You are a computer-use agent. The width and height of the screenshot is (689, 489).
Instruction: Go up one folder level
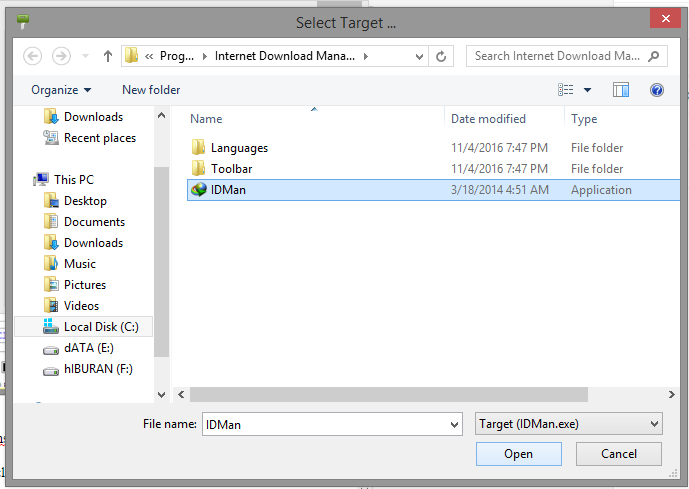[108, 56]
